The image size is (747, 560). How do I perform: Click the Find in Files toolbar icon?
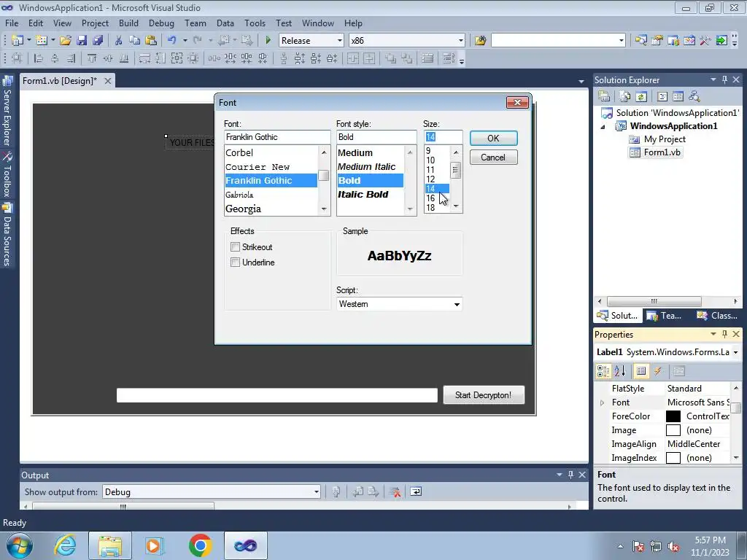[x=480, y=41]
